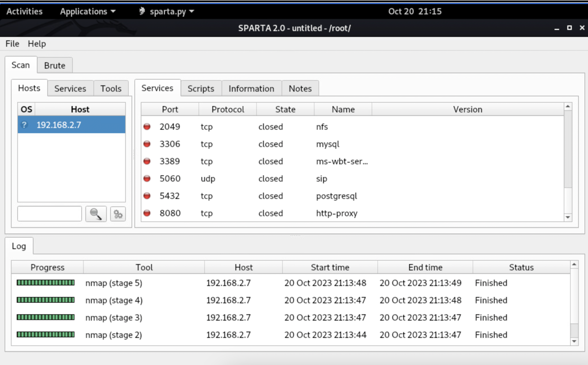Click the magnifier search icon under the hosts list
588x365 pixels.
tap(96, 214)
